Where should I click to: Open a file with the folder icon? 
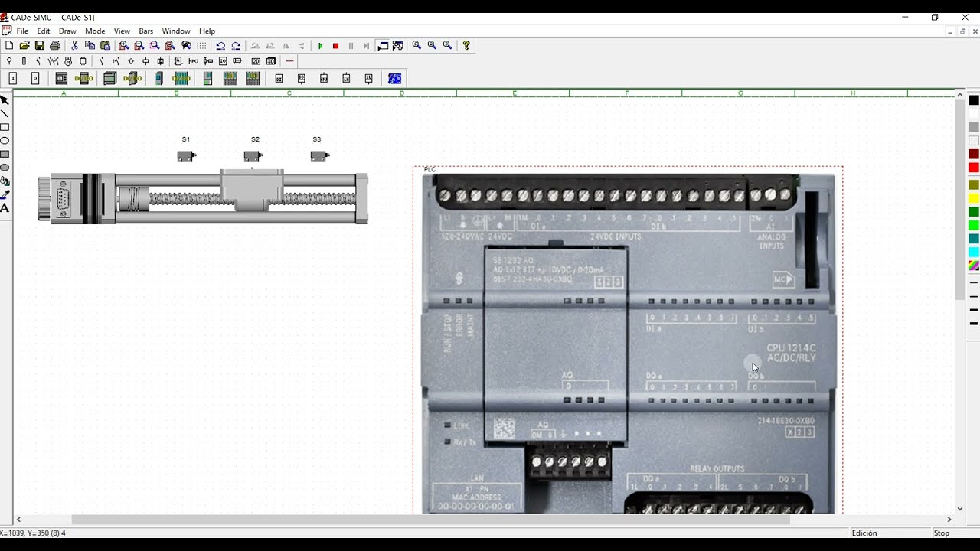(24, 46)
